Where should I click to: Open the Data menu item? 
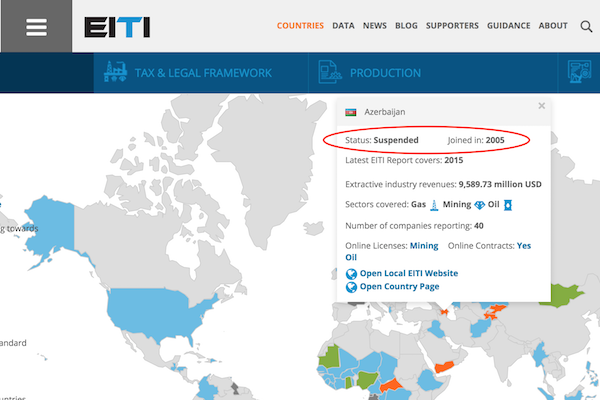(x=343, y=26)
